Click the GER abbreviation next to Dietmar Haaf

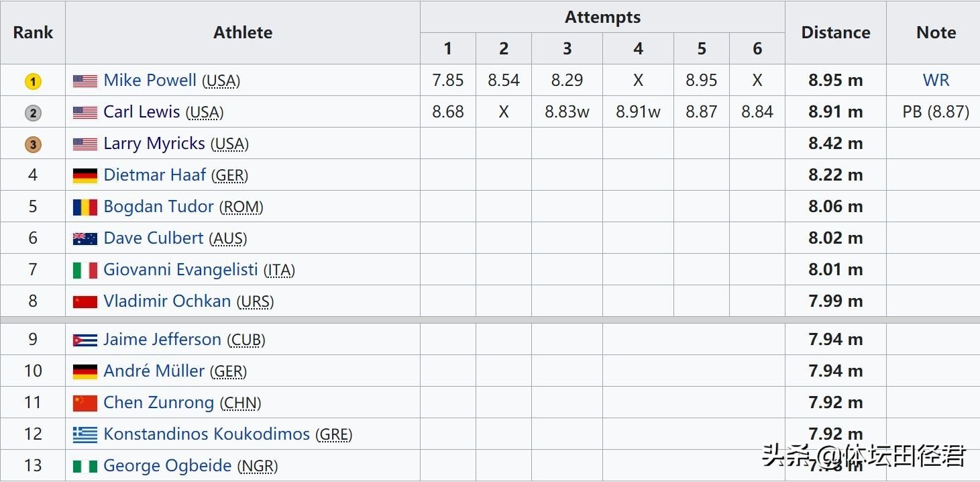click(x=230, y=176)
